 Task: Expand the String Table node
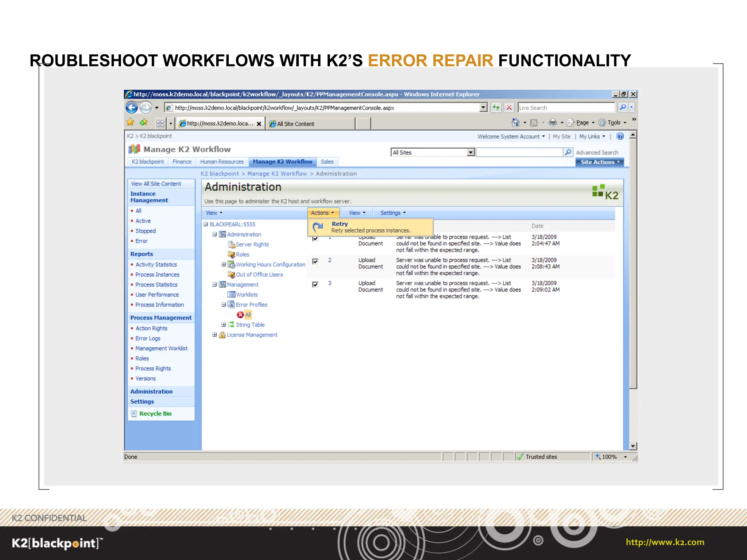coord(223,324)
